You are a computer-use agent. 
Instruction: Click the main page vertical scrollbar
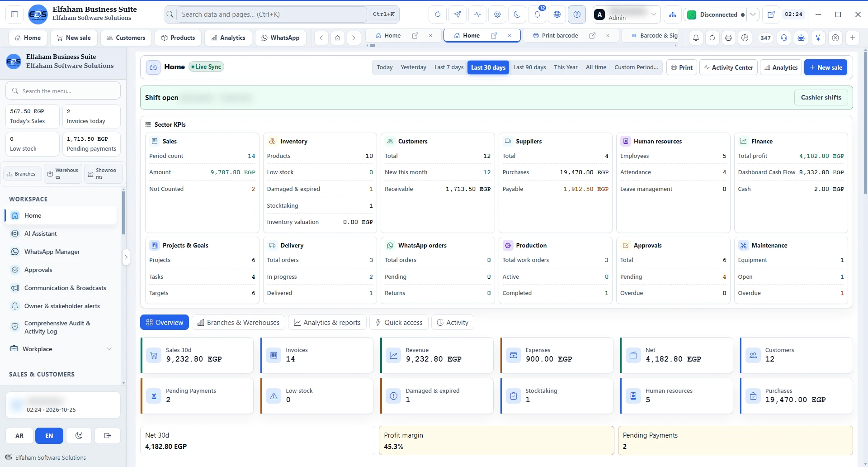click(865, 122)
